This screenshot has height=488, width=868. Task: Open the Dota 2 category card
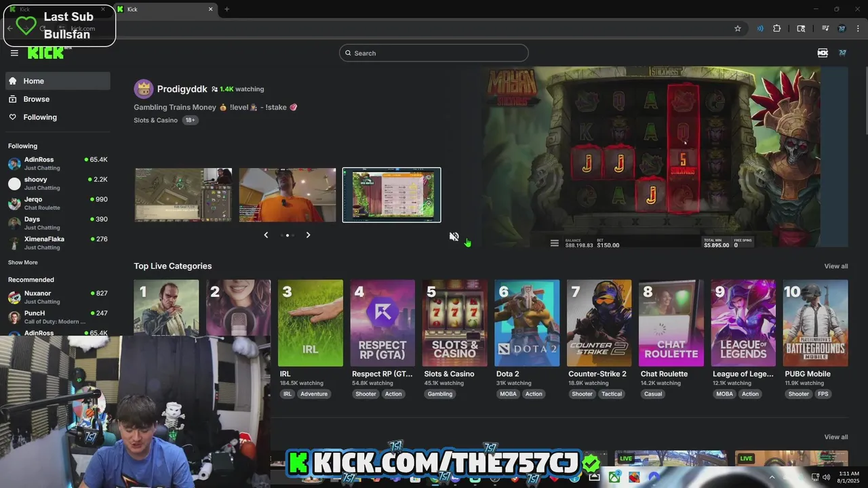(x=527, y=323)
